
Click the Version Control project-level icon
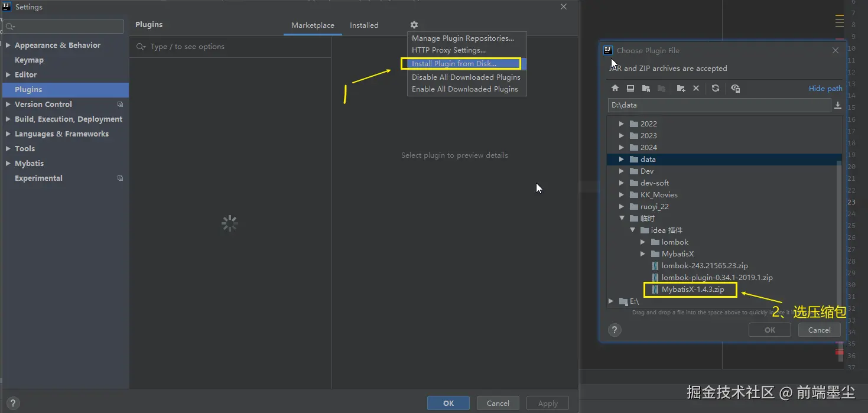pyautogui.click(x=120, y=105)
